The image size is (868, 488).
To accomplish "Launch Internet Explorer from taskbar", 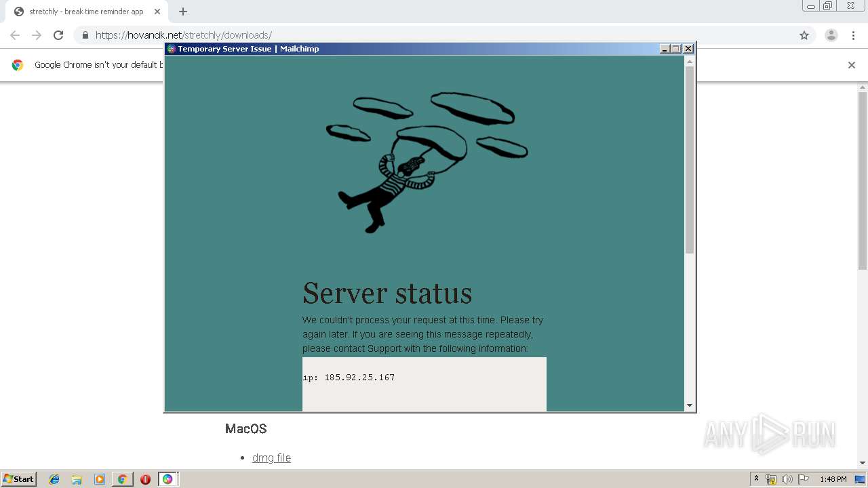I will 54,479.
